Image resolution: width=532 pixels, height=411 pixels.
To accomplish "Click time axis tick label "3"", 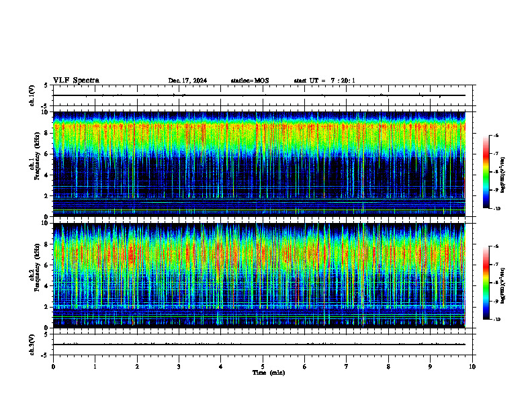I will coord(179,367).
